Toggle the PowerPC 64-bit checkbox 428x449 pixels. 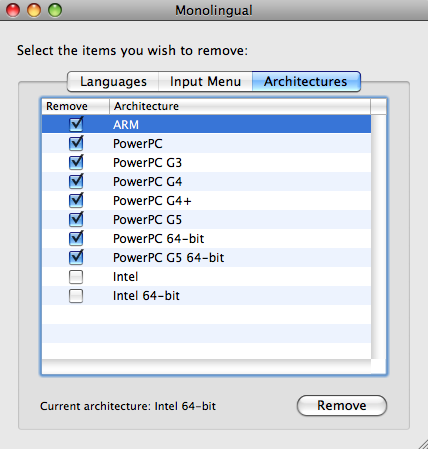76,239
